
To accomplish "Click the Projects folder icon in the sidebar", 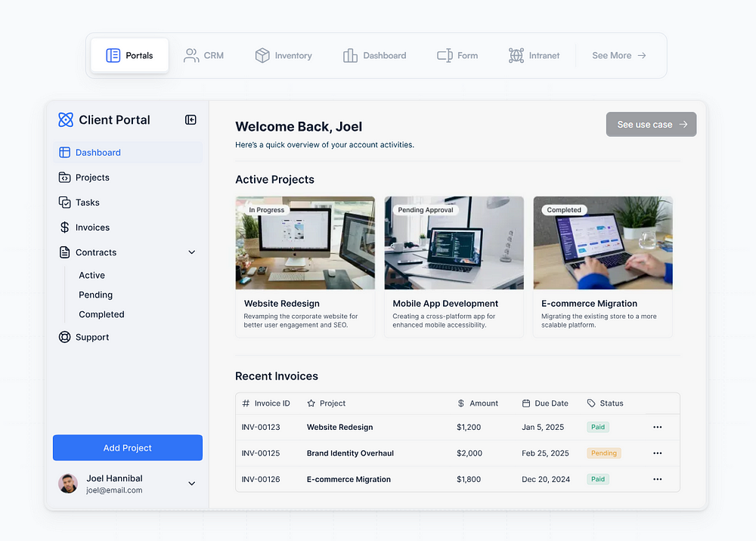I will point(64,178).
